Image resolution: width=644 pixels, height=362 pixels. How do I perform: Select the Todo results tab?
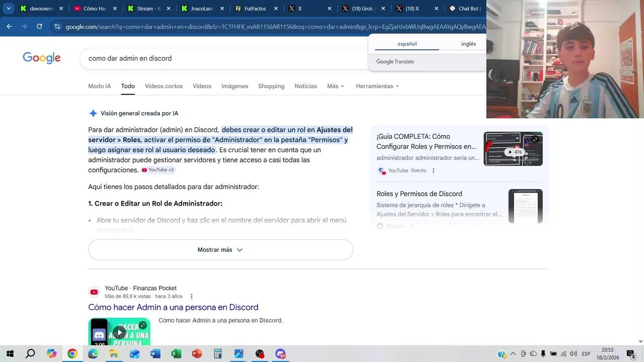coord(128,86)
